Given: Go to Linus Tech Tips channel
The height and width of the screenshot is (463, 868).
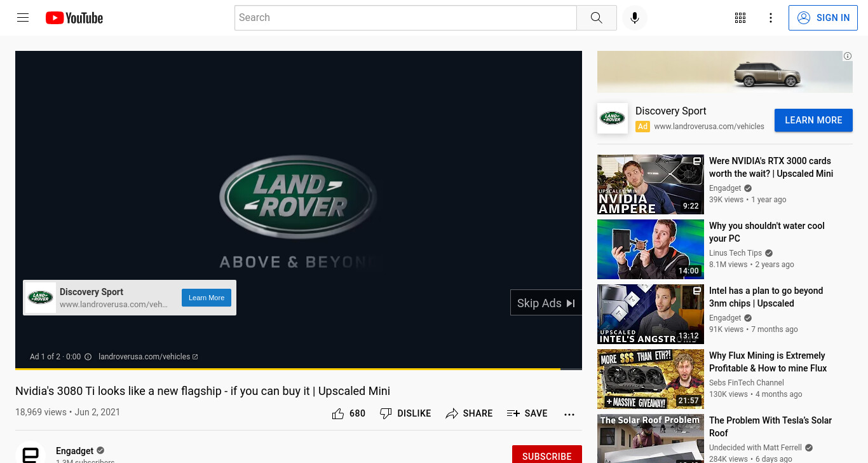Looking at the screenshot, I should coord(735,253).
